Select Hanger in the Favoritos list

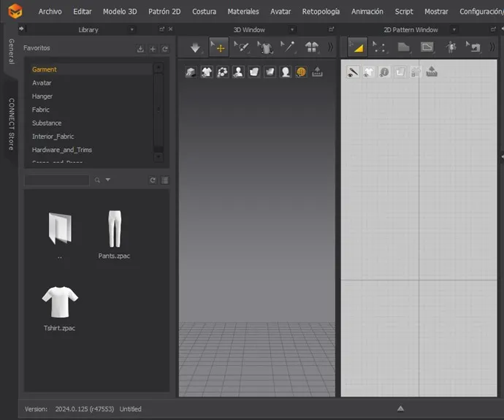point(42,96)
